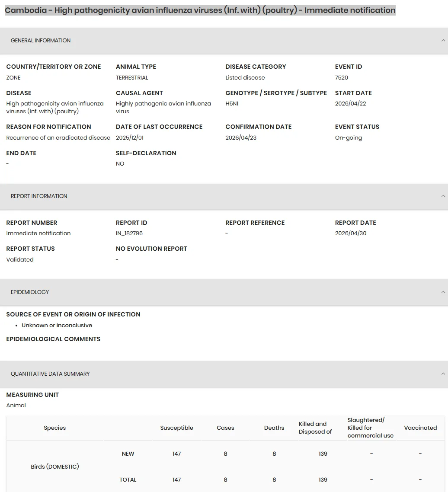
Task: Click the Vaccinated column header
Action: click(x=420, y=428)
